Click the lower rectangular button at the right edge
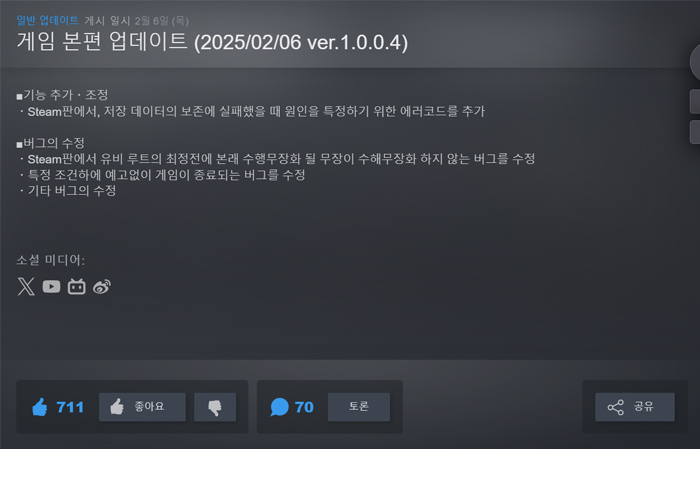This screenshot has height=489, width=700. tap(695, 132)
